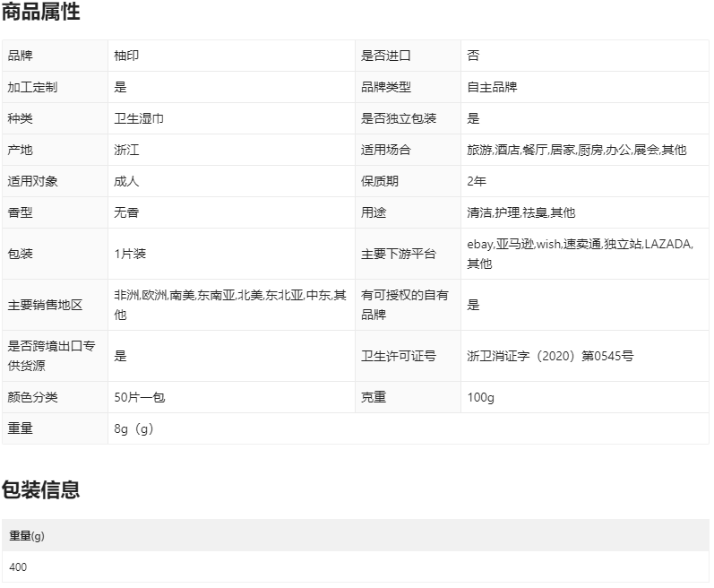Select value 清洁,护理,祛臭,其他
The image size is (714, 588).
pos(520,212)
